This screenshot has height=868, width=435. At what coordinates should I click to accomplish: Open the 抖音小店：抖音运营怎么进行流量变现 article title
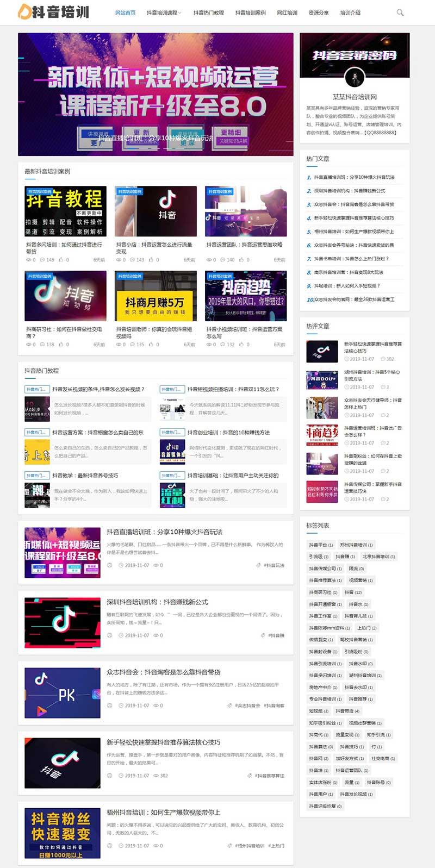coord(154,248)
